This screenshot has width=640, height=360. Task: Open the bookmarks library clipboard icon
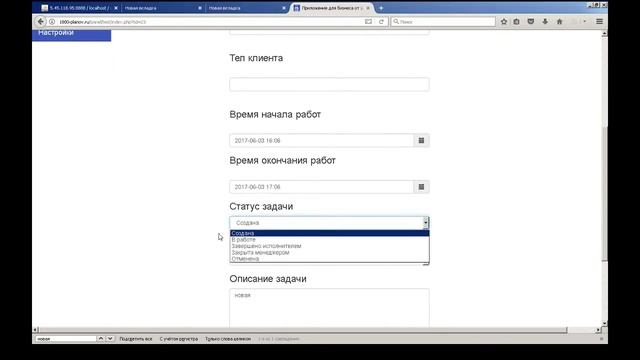(x=517, y=22)
